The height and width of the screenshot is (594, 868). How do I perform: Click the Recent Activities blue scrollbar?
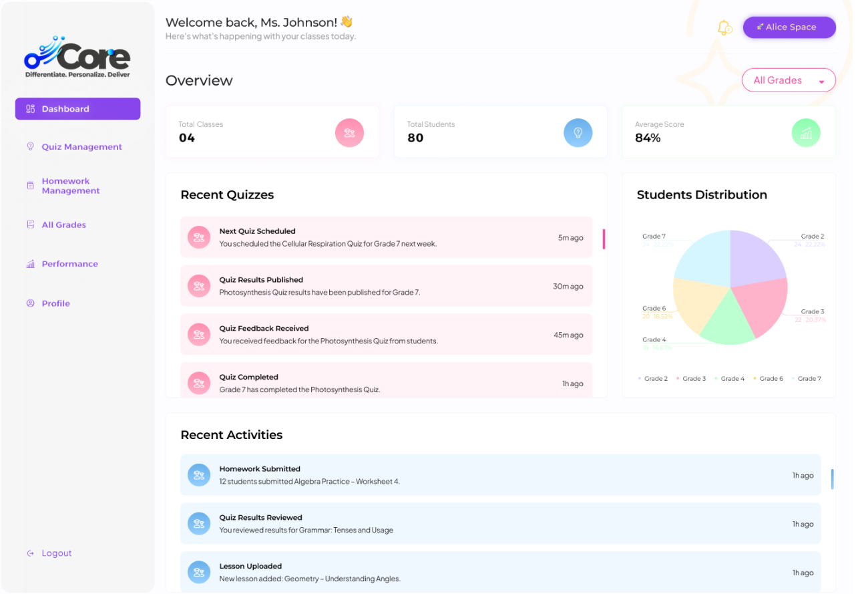832,479
